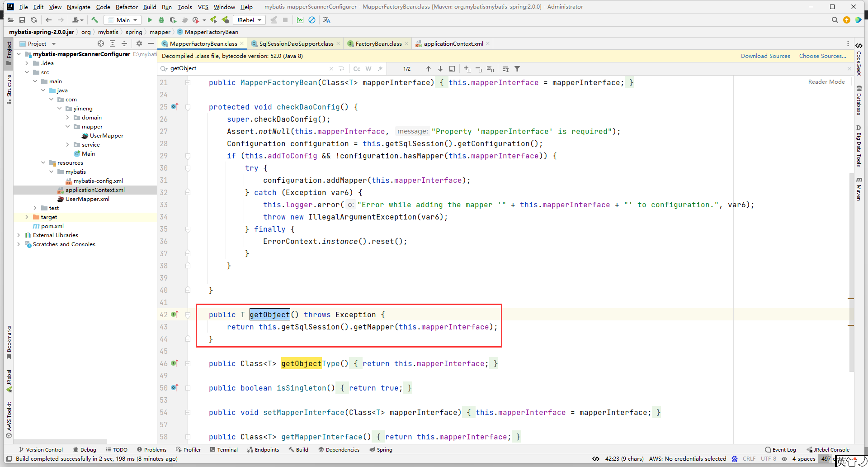Open the Event Log button
Screen dimensions: 868x467
pyautogui.click(x=780, y=450)
